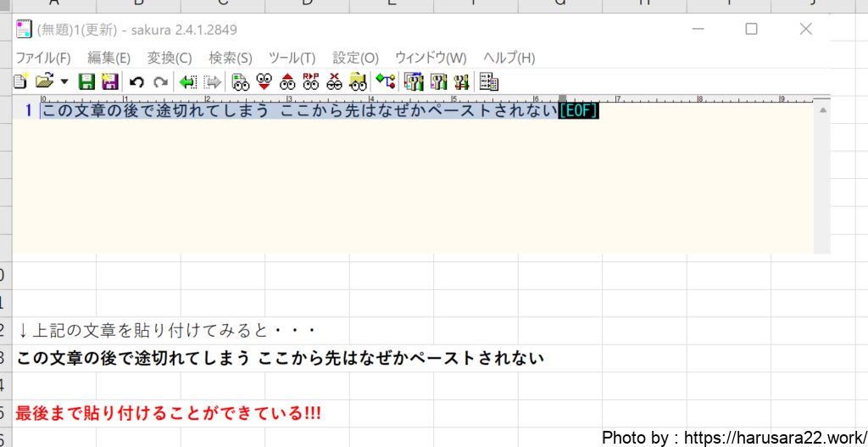Clear search marks with red X icon
The height and width of the screenshot is (447, 868).
(x=334, y=81)
